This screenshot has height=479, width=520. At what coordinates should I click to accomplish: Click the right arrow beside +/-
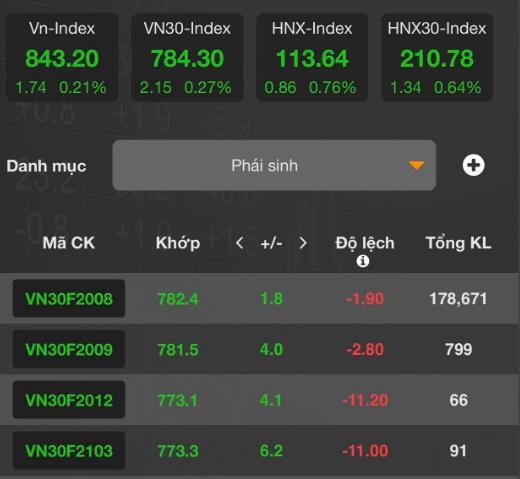tap(303, 243)
